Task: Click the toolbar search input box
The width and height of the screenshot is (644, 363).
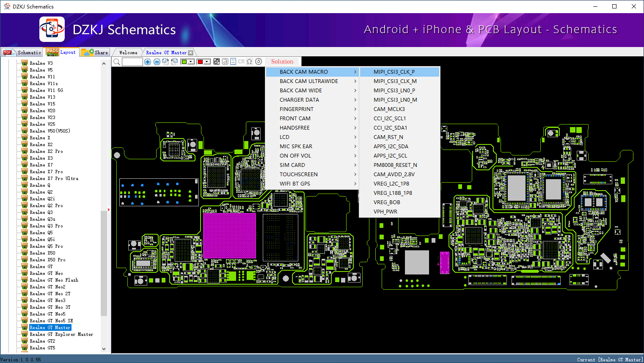Action: pos(132,62)
